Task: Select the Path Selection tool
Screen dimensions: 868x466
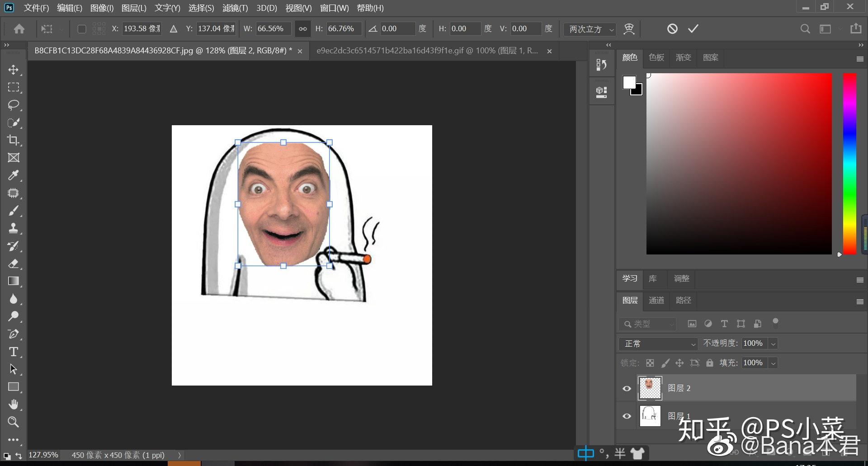Action: coord(14,369)
